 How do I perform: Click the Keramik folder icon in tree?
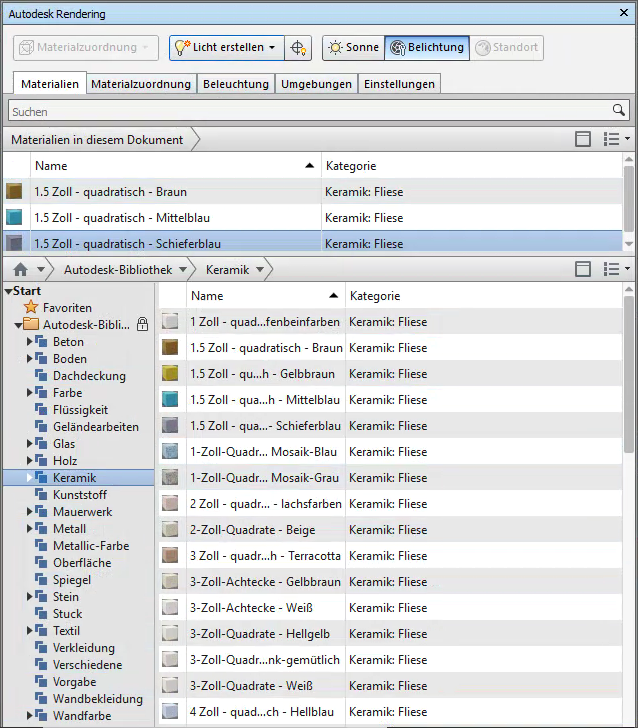(x=41, y=477)
